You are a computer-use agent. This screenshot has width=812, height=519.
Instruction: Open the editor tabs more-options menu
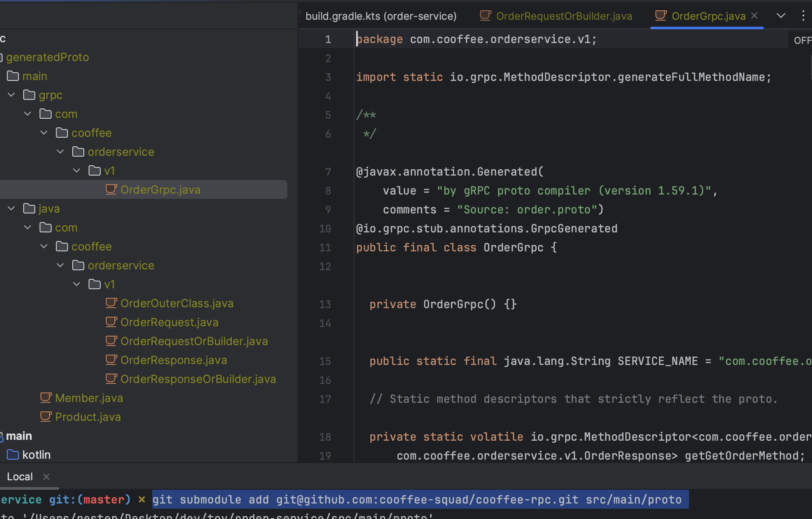point(803,16)
